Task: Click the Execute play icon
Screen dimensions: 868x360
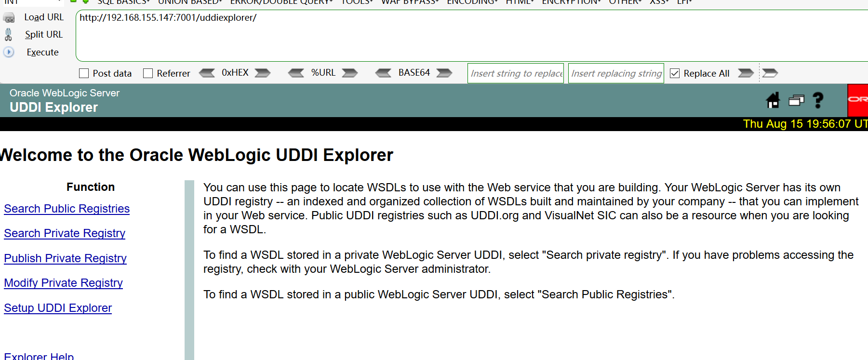Action: pos(9,52)
